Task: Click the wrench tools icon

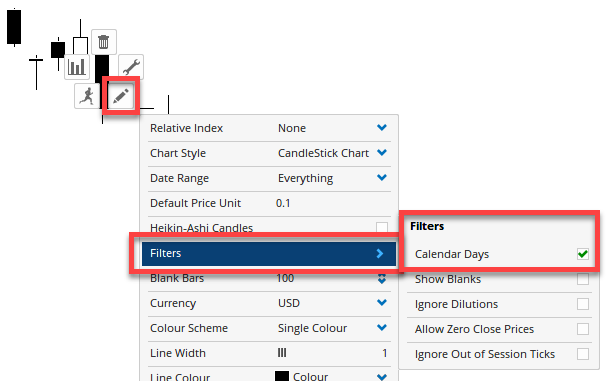Action: [x=131, y=67]
